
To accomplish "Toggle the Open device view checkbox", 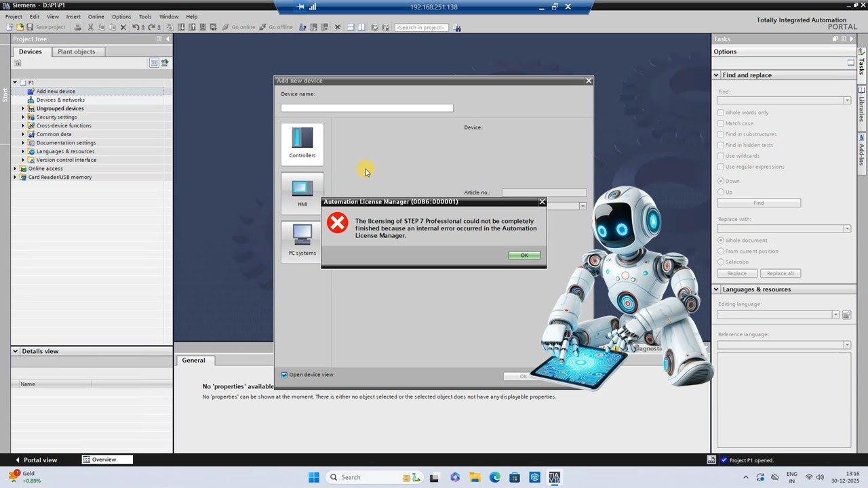I will 285,375.
